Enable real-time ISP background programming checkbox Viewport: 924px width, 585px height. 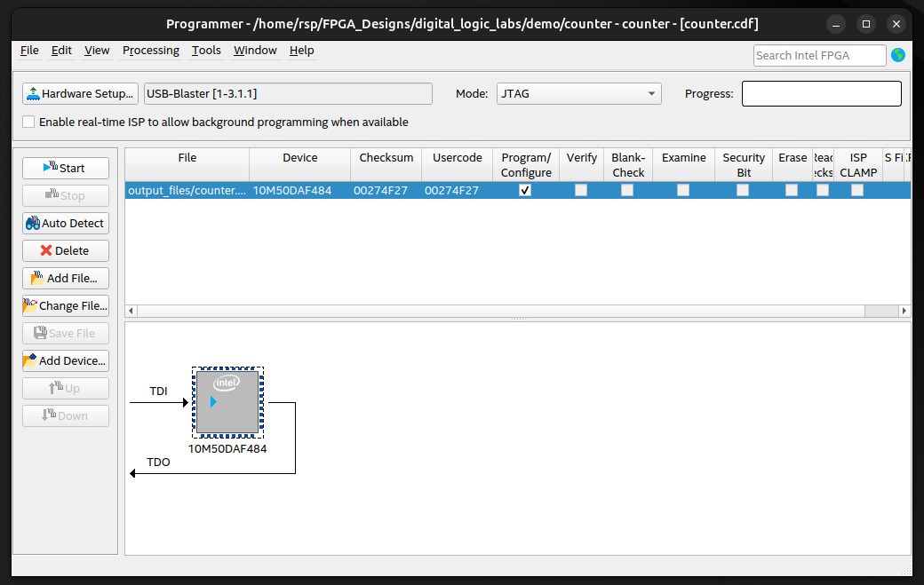coord(29,122)
